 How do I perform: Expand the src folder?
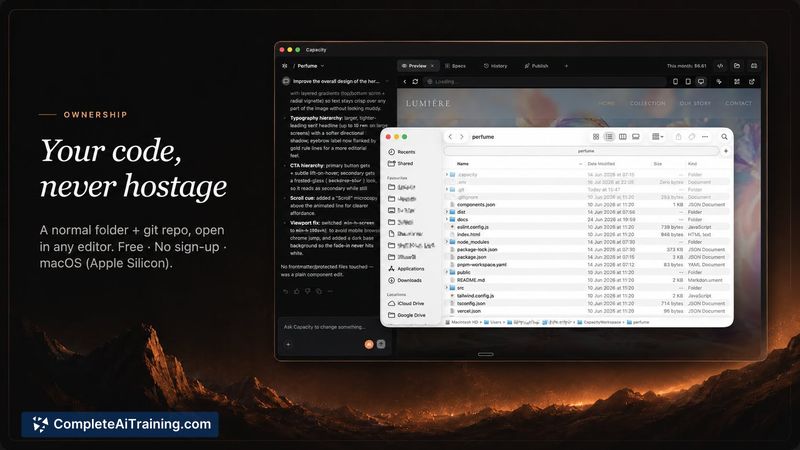(x=447, y=288)
